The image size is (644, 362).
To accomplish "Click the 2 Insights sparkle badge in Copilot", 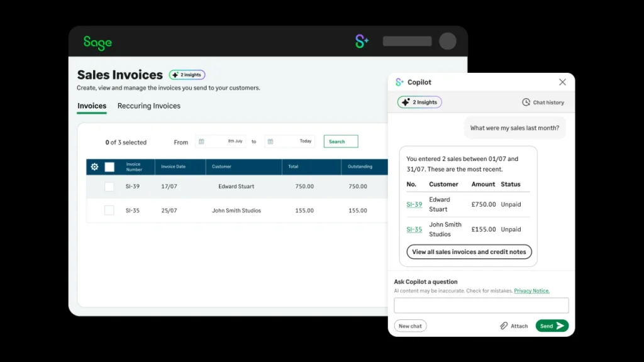I will (419, 102).
